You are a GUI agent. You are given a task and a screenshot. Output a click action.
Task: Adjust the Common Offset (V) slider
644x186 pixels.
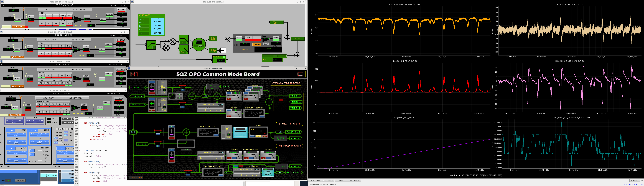208,107
